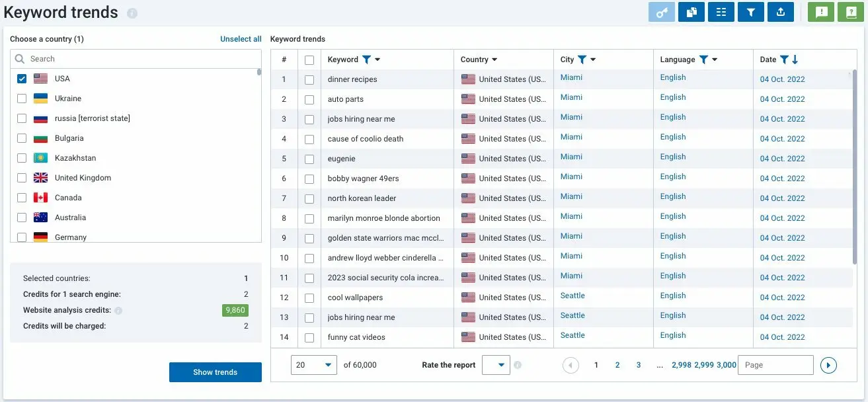
Task: Open the columns list icon
Action: point(721,12)
